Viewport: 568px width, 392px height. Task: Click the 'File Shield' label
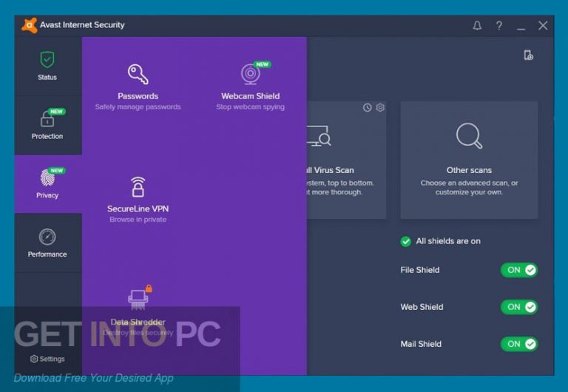click(420, 270)
